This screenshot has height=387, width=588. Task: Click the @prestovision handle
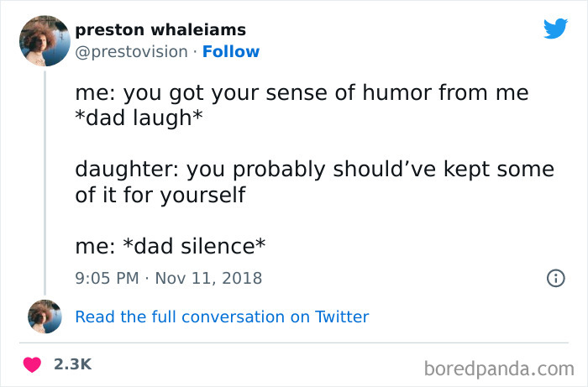coord(132,52)
